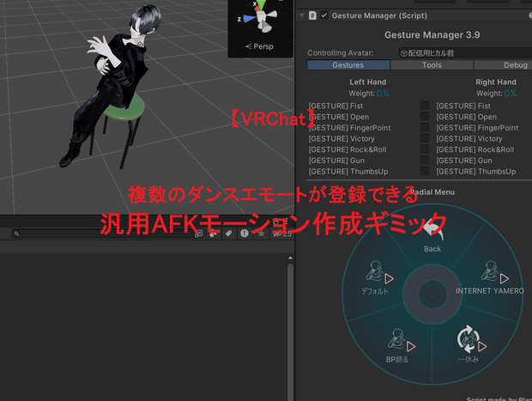Click the green Y axis cone on the gizmo
Screen dimensions: 532x401
coord(261,5)
